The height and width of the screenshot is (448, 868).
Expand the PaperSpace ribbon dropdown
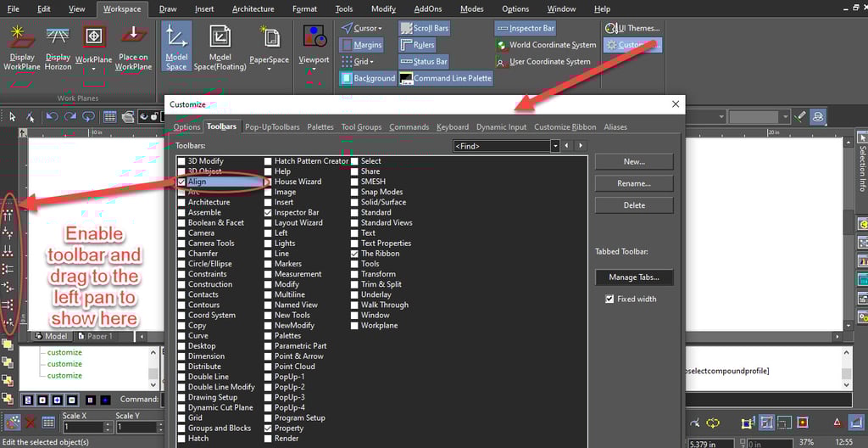point(269,70)
